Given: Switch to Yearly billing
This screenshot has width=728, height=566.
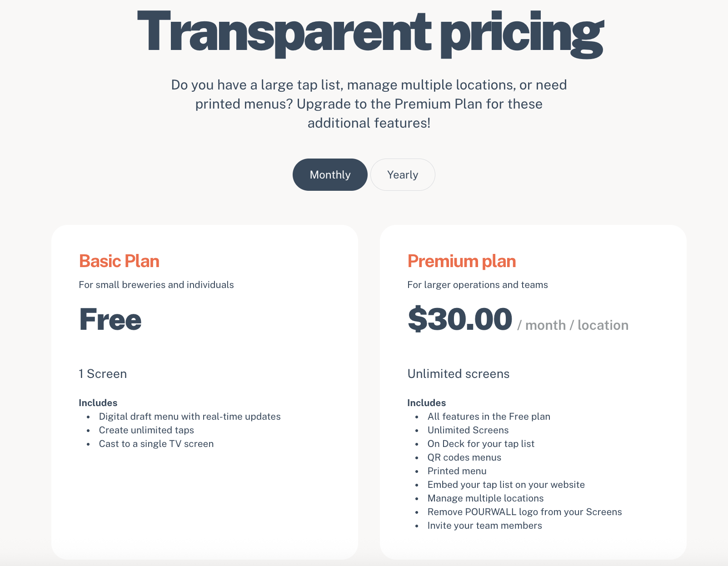Looking at the screenshot, I should click(403, 175).
